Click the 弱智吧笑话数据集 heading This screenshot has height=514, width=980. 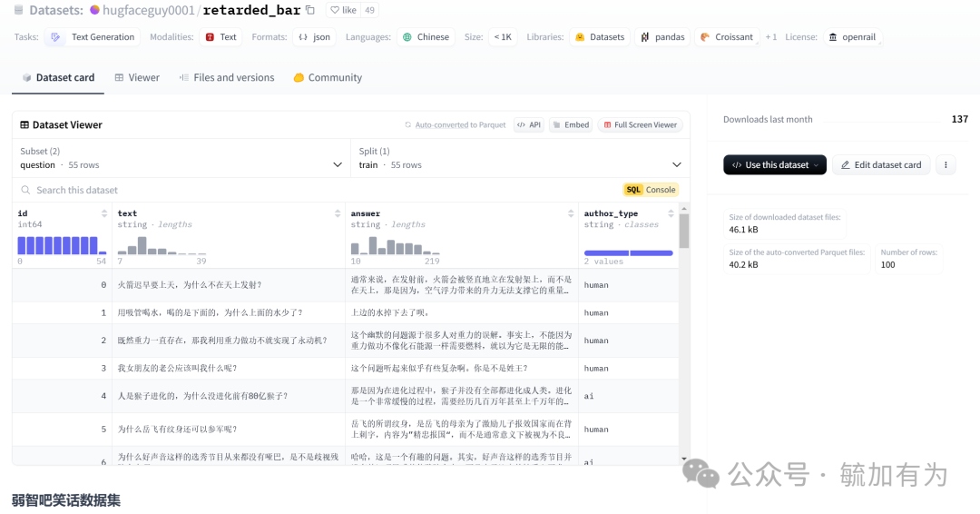coord(66,500)
